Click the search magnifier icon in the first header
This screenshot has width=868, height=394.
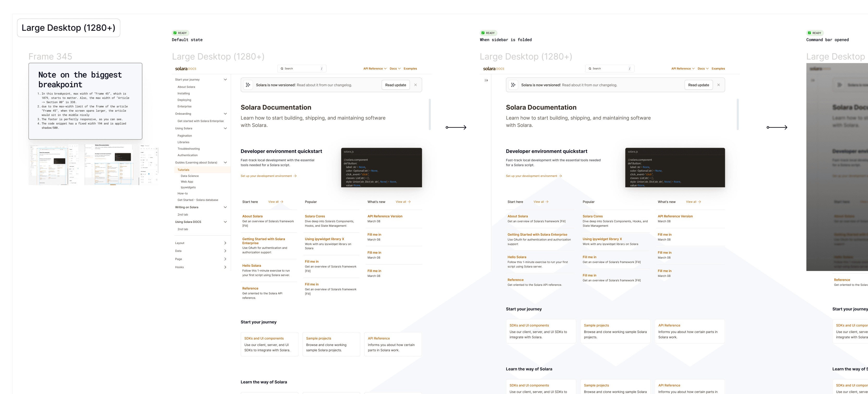pyautogui.click(x=282, y=68)
